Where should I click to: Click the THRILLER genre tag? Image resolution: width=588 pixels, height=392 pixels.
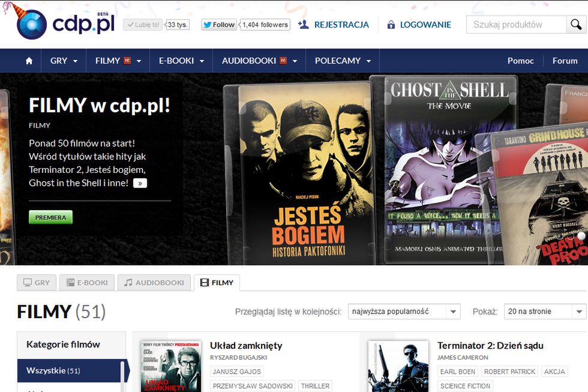(315, 386)
